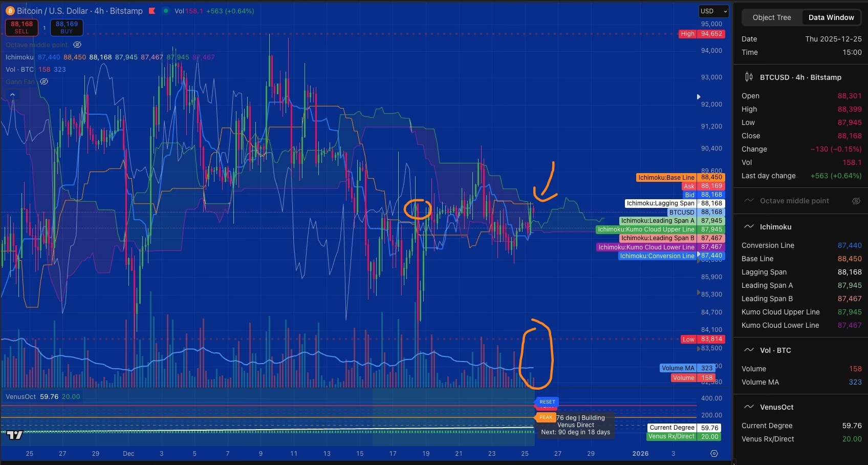The height and width of the screenshot is (465, 868).
Task: Click the Current Degree 59.76 row in Data Window
Action: click(x=801, y=426)
